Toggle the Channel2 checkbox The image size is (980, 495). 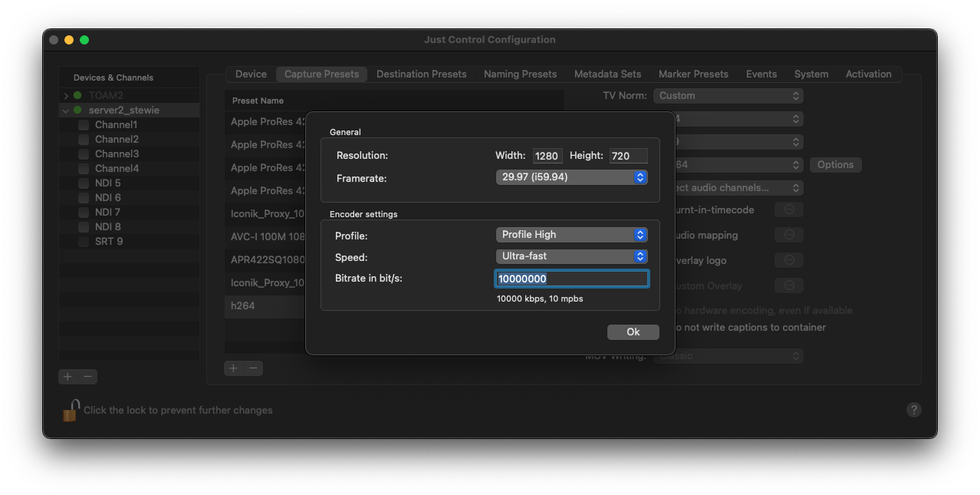coord(84,140)
